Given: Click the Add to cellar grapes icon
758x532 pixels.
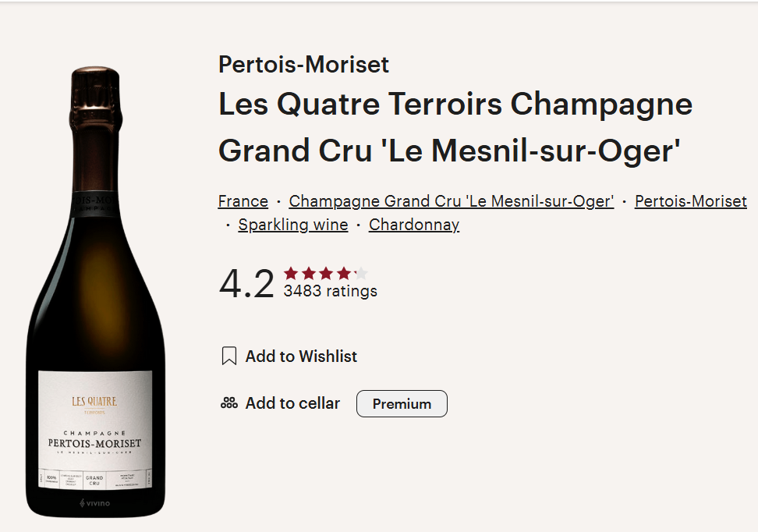Looking at the screenshot, I should 229,403.
